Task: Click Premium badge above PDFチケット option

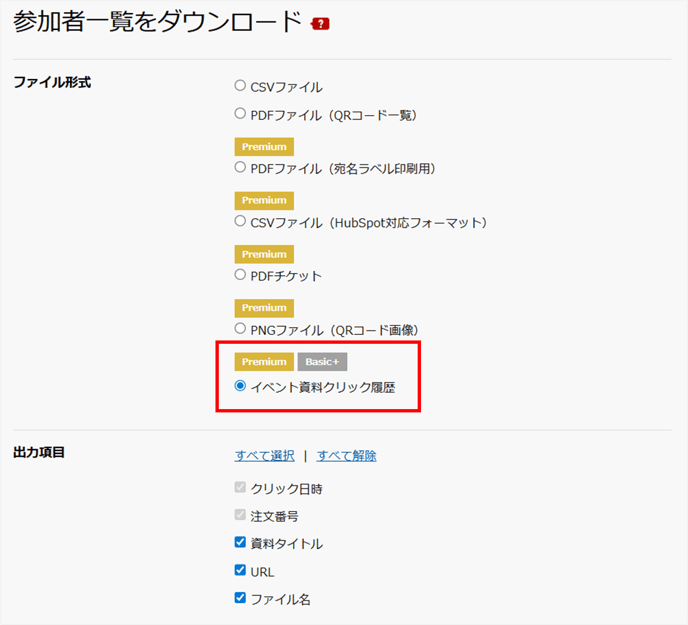Action: [264, 254]
